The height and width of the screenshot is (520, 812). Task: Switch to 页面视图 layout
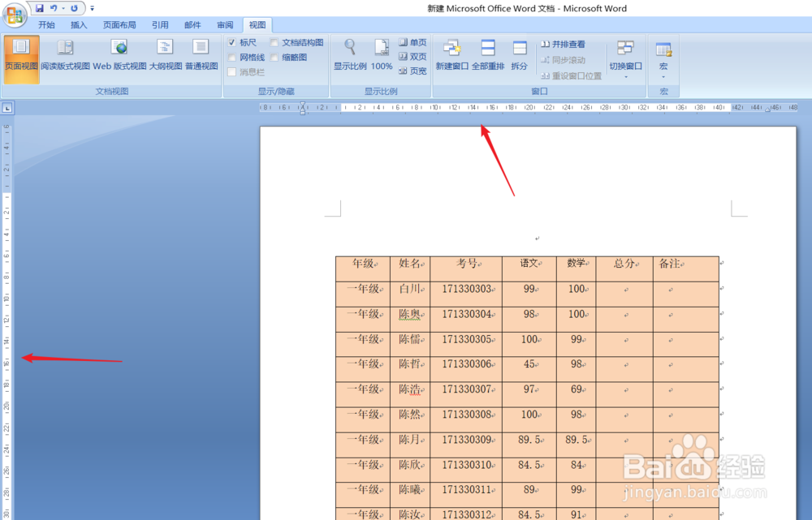(x=21, y=58)
